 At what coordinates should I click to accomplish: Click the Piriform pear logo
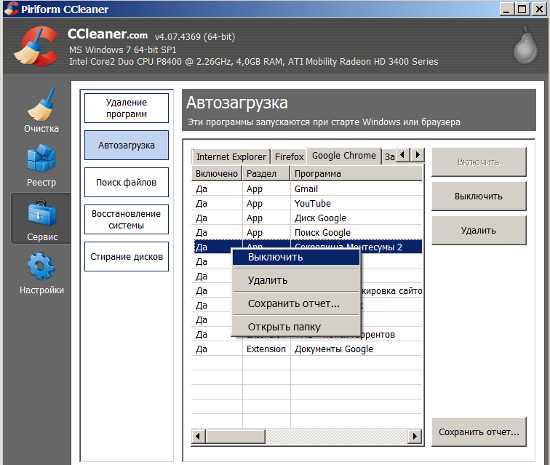point(525,46)
